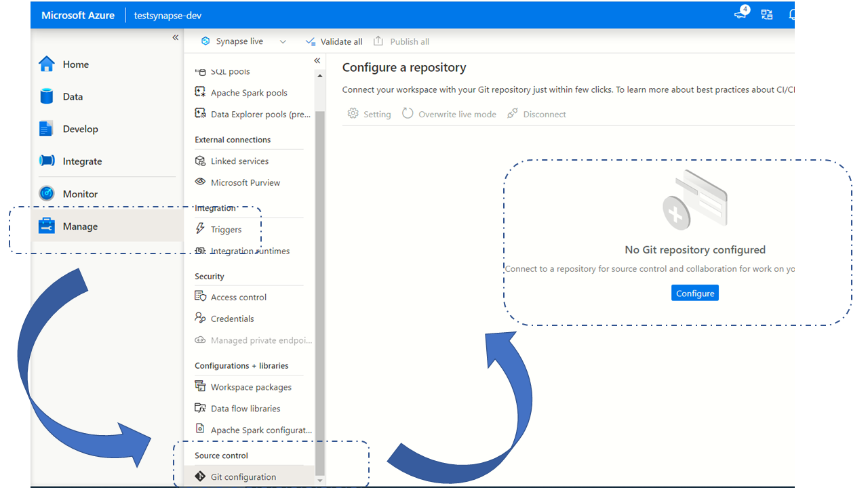Viewport: 868px width, 488px height.
Task: Click the Microsoft Purview entry label
Action: click(x=245, y=182)
